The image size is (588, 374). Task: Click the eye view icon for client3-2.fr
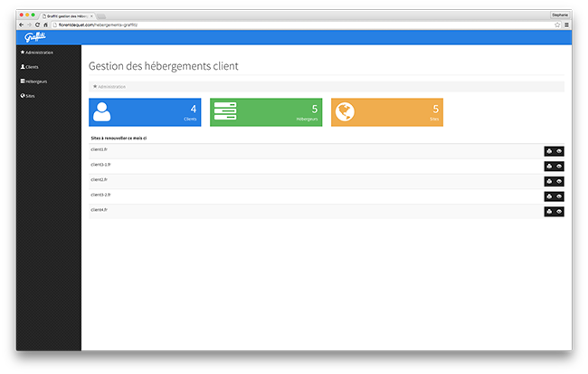pyautogui.click(x=559, y=197)
